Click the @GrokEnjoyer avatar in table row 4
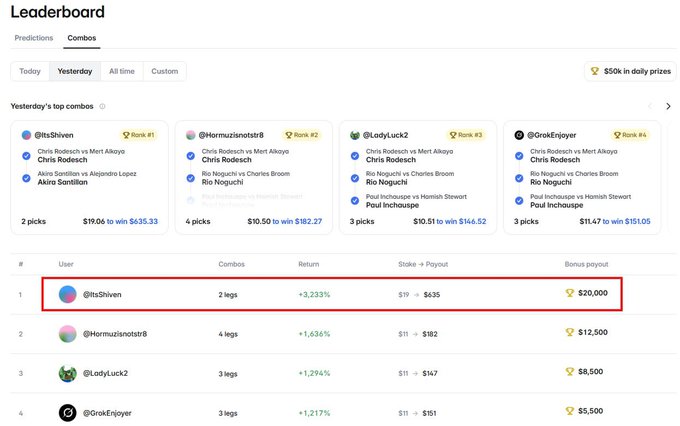 (x=68, y=413)
